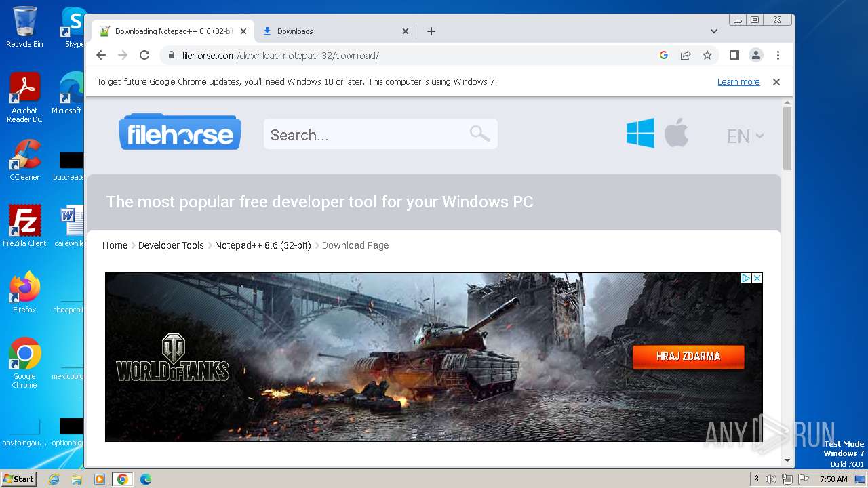Launch Firefox from the desktop

pos(24,292)
